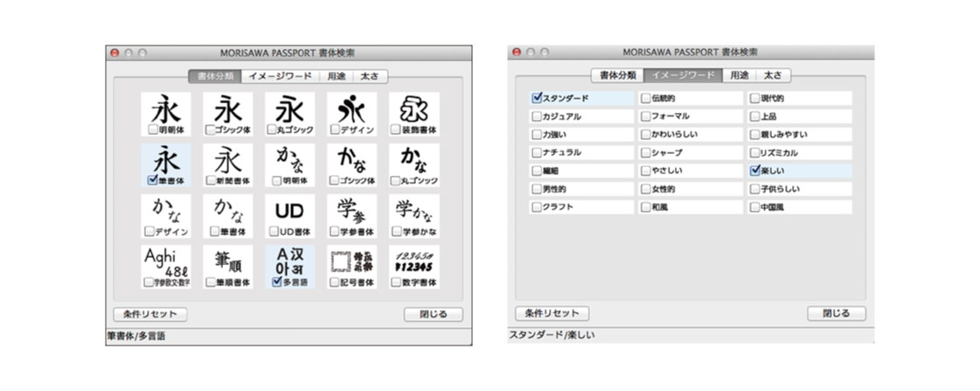Select the 筆順書体 sample tile
The height and width of the screenshot is (391, 980).
coord(228,267)
